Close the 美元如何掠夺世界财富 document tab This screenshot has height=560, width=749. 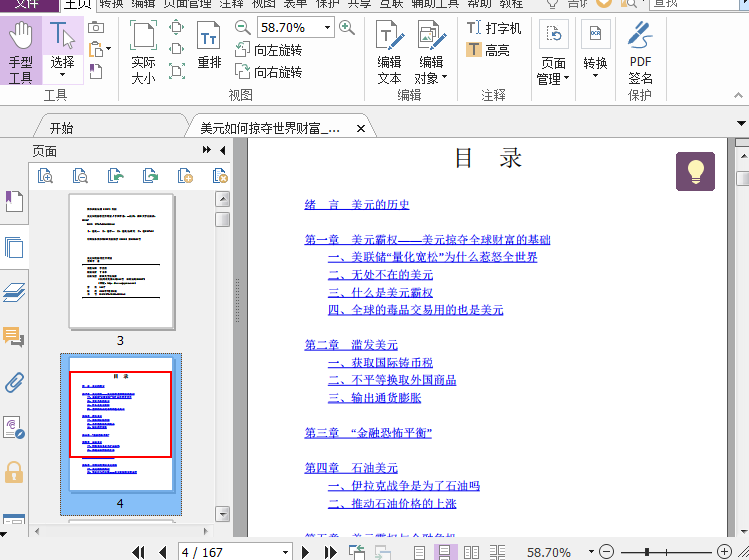point(361,129)
